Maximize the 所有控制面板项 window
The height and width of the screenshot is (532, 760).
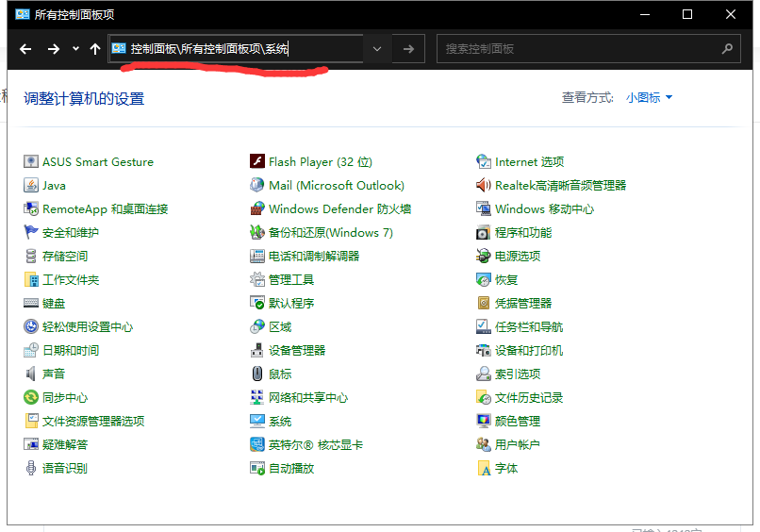[x=687, y=14]
